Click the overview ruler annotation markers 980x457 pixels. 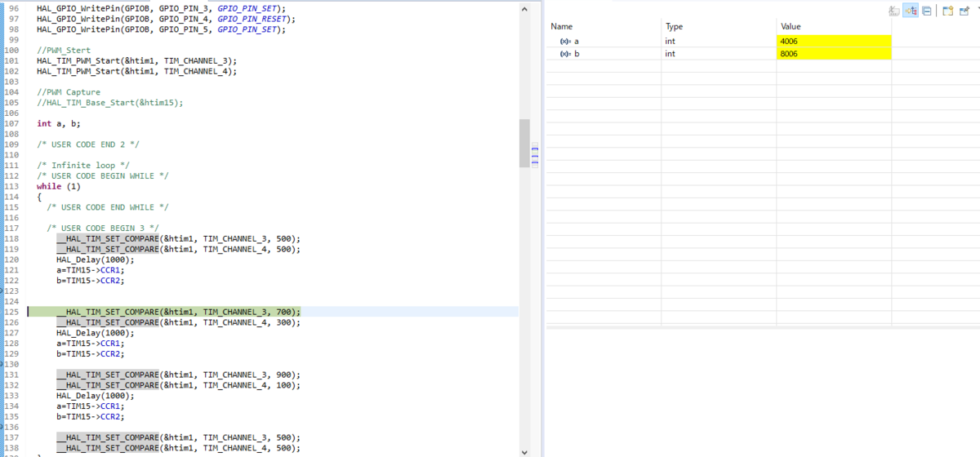point(535,153)
